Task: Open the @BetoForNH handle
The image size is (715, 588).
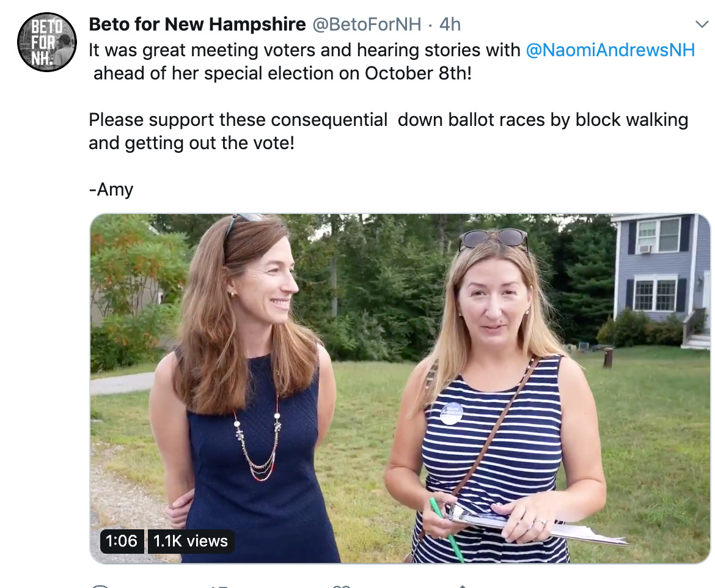Action: coord(367,24)
